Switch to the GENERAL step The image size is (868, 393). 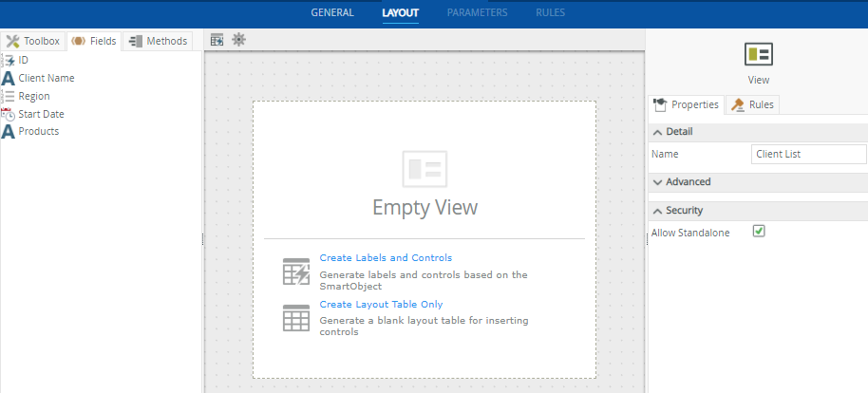pos(332,12)
